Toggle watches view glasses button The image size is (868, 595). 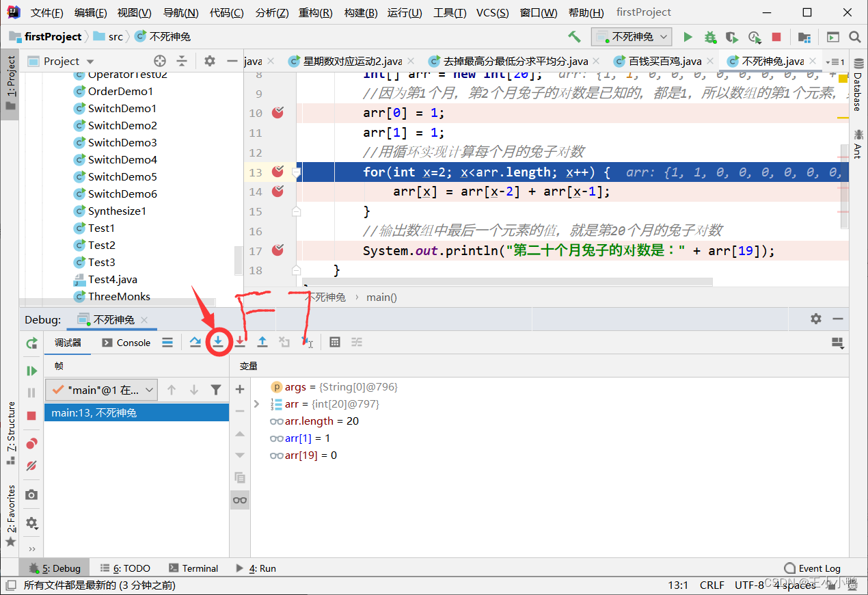click(240, 500)
